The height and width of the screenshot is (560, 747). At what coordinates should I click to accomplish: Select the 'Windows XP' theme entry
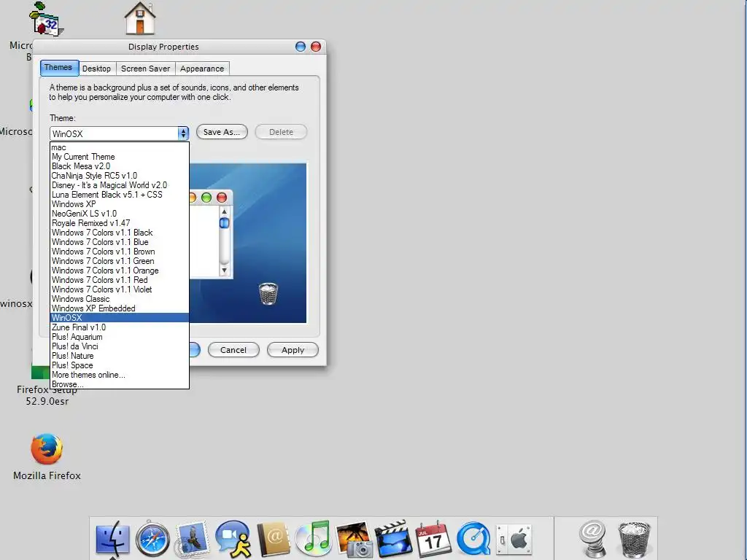pyautogui.click(x=120, y=204)
